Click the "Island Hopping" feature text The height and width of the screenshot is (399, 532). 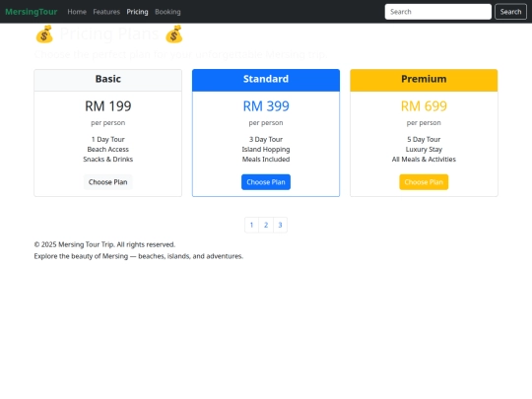coord(266,150)
